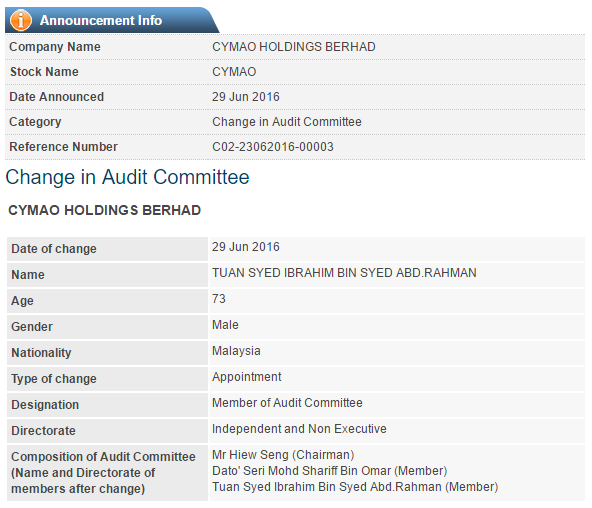Click the 'Directorate' label
This screenshot has width=592, height=508.
43,431
